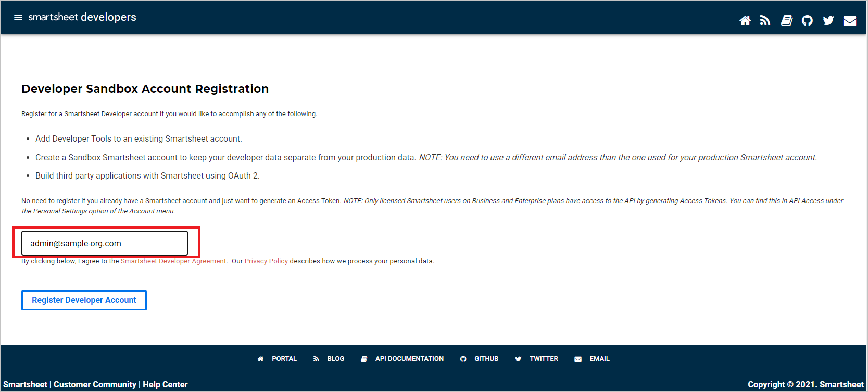
Task: Visit GITHUB from footer navigation
Action: coord(480,359)
